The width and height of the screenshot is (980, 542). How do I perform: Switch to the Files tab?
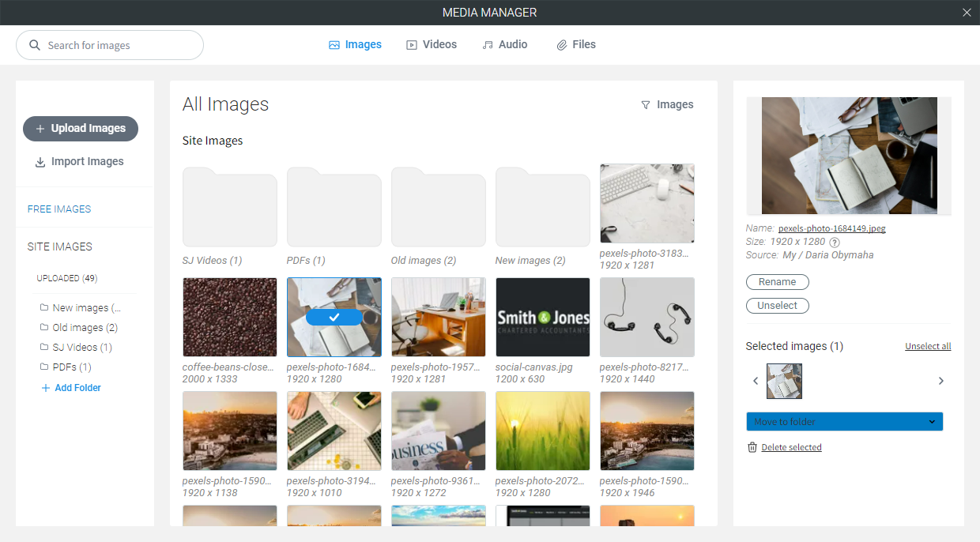pos(576,45)
